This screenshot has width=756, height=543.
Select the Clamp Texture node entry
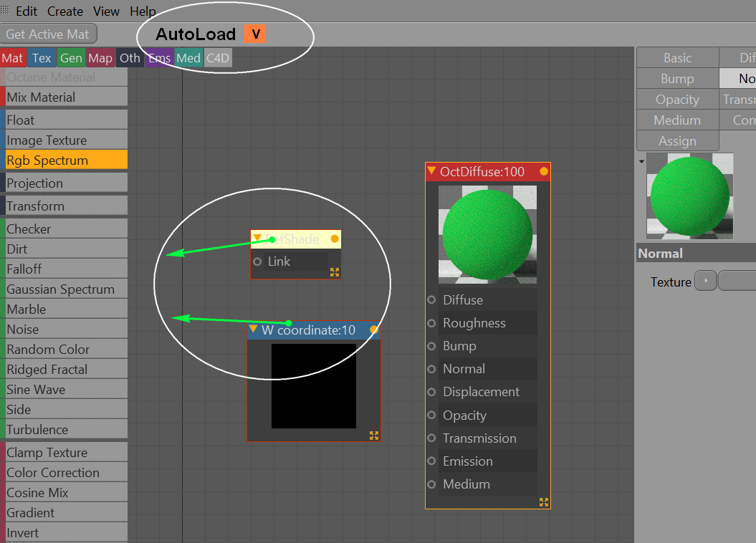coord(64,453)
